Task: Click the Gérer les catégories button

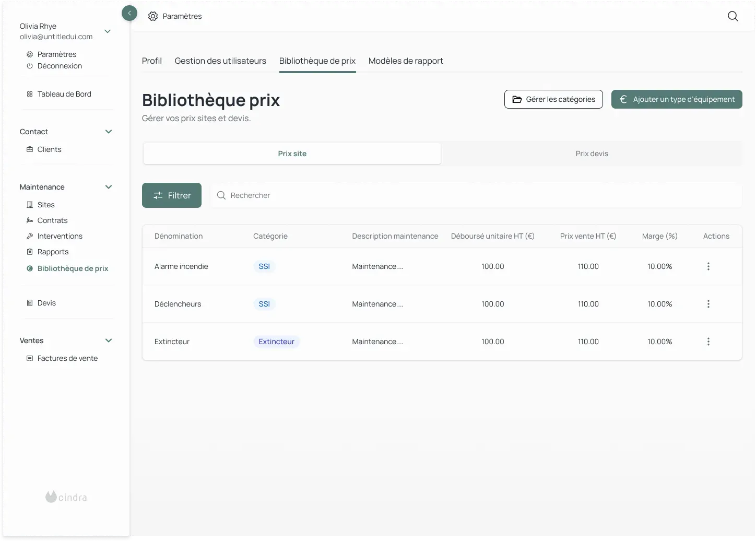Action: point(553,99)
